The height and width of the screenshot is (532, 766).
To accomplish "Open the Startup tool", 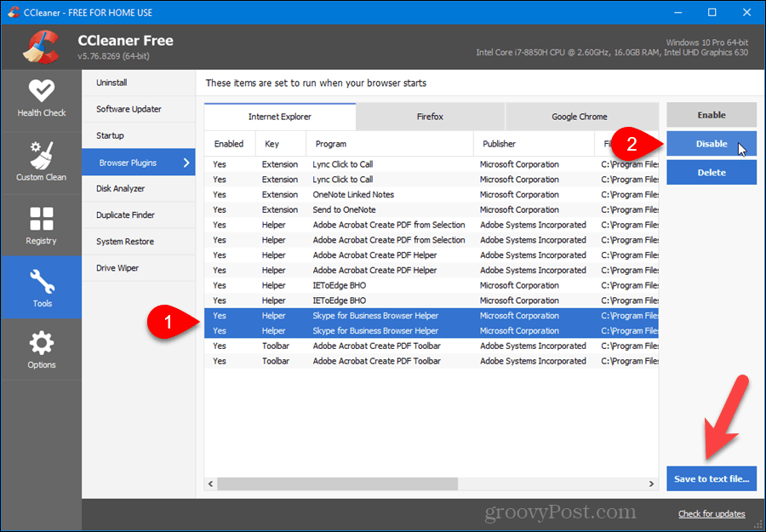I will pos(139,135).
